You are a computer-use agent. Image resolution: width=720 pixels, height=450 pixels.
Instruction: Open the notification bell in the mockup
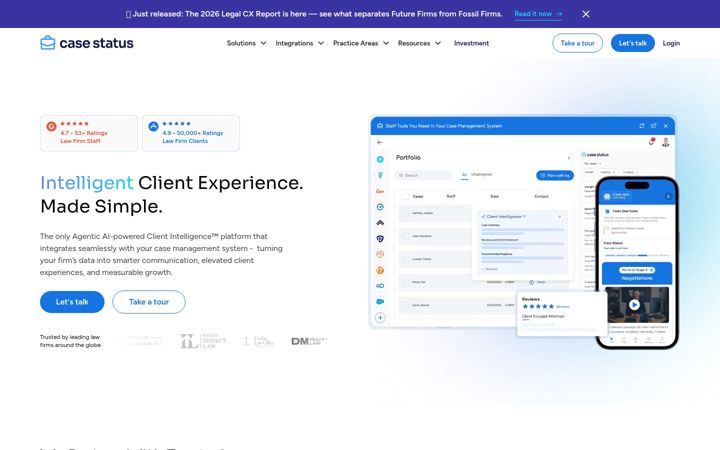pyautogui.click(x=651, y=142)
